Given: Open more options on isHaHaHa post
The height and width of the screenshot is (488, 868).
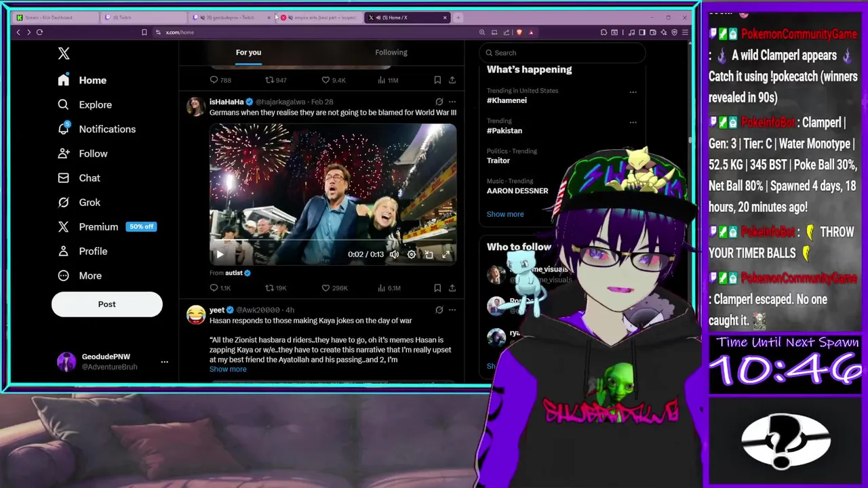Looking at the screenshot, I should coord(452,102).
